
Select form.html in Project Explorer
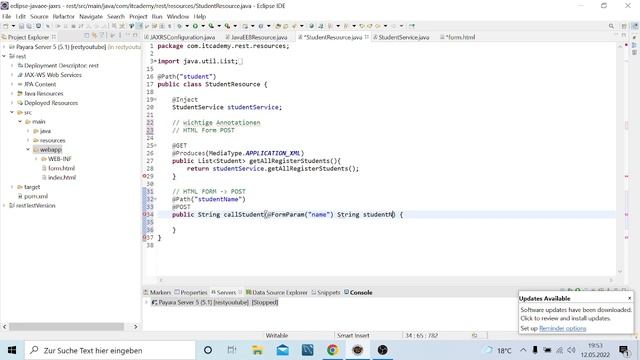pyautogui.click(x=59, y=168)
